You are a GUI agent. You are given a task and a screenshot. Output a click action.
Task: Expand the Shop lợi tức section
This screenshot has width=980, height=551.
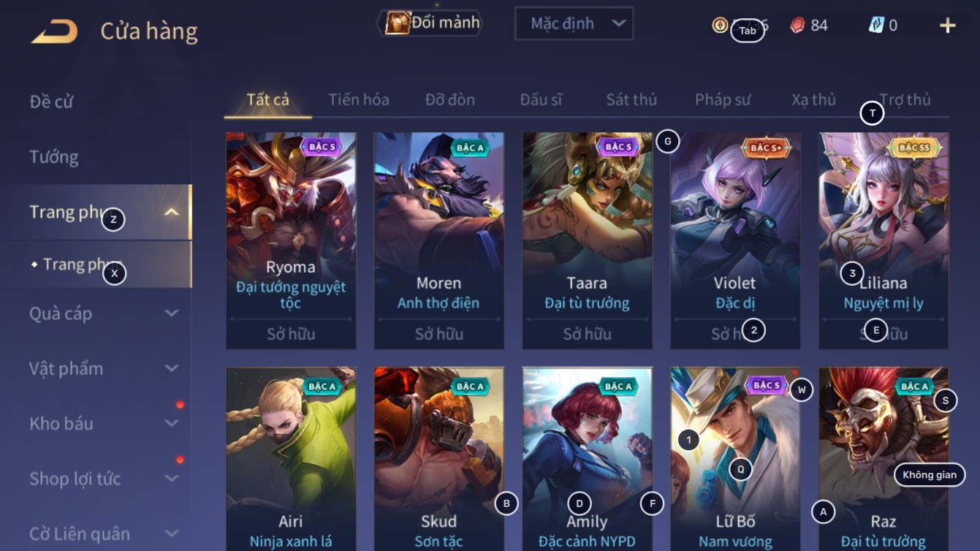tap(172, 479)
